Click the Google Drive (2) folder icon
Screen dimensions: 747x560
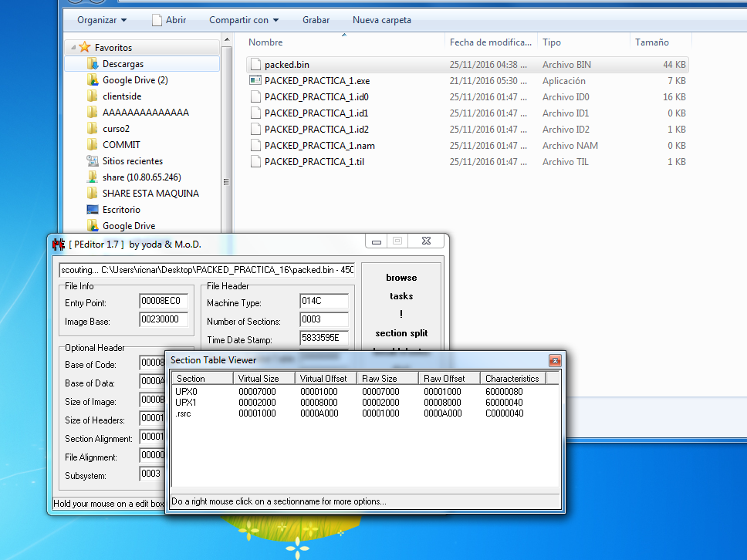tap(93, 80)
